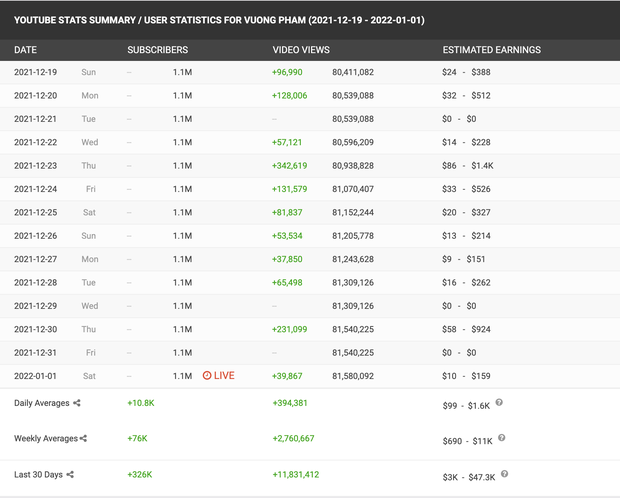Click weekly views average +2,760,667

(x=293, y=438)
